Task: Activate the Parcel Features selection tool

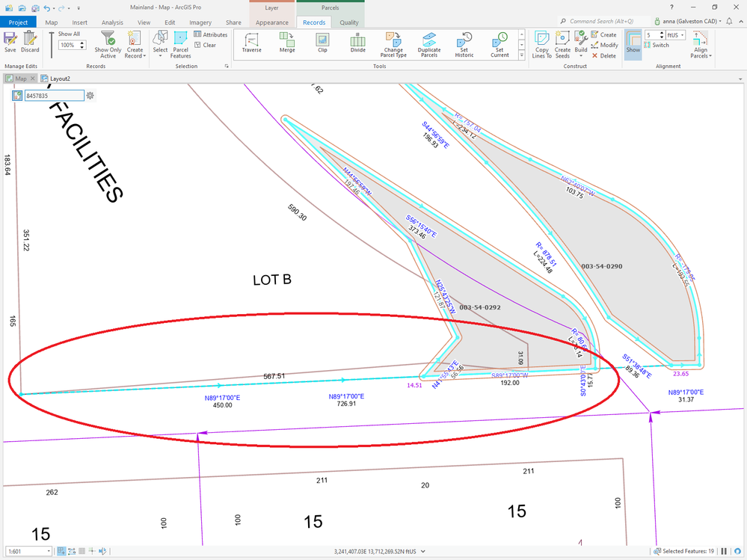Action: click(x=180, y=45)
